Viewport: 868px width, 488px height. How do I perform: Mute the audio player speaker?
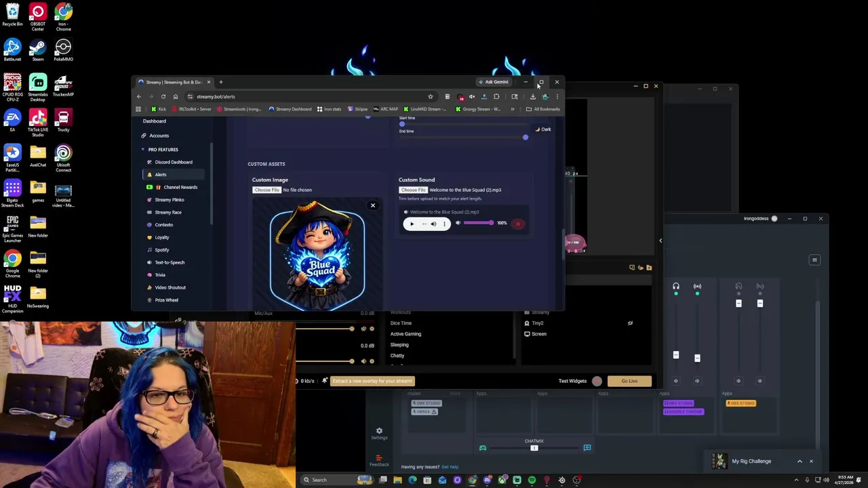[433, 224]
